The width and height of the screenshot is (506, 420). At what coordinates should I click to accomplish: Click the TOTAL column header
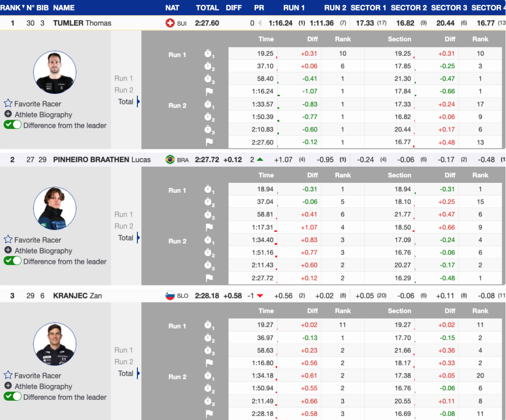pos(207,7)
